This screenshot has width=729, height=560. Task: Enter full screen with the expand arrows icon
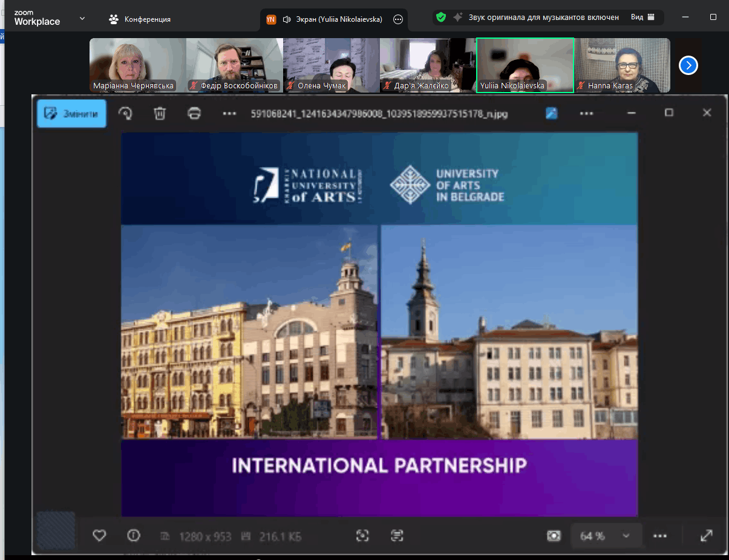pyautogui.click(x=706, y=535)
